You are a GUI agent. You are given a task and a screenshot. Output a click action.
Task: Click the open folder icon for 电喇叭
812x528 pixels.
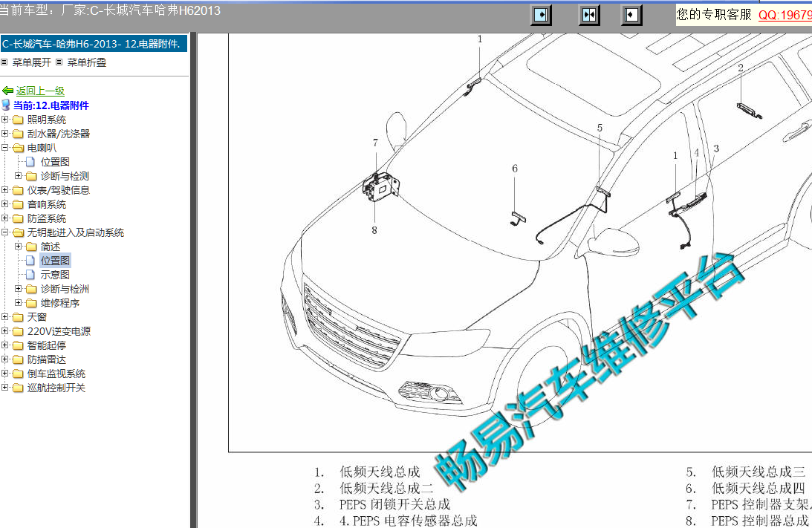[x=18, y=148]
